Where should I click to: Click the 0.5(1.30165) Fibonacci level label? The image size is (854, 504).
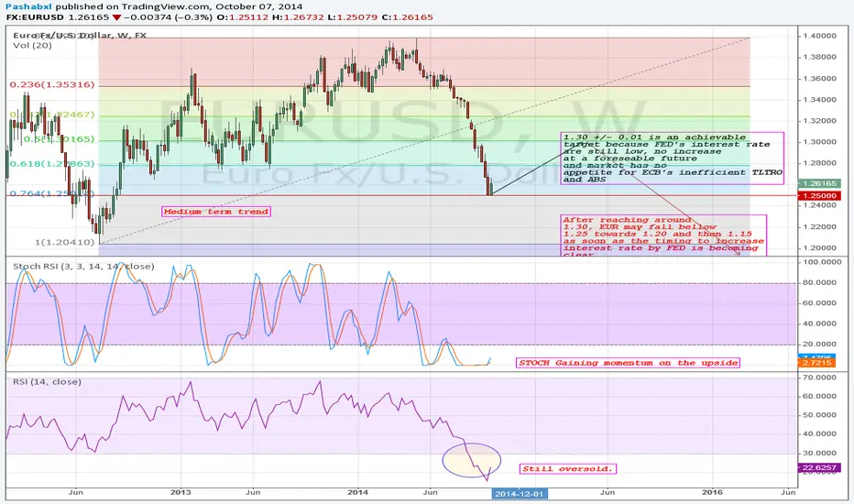pos(59,139)
